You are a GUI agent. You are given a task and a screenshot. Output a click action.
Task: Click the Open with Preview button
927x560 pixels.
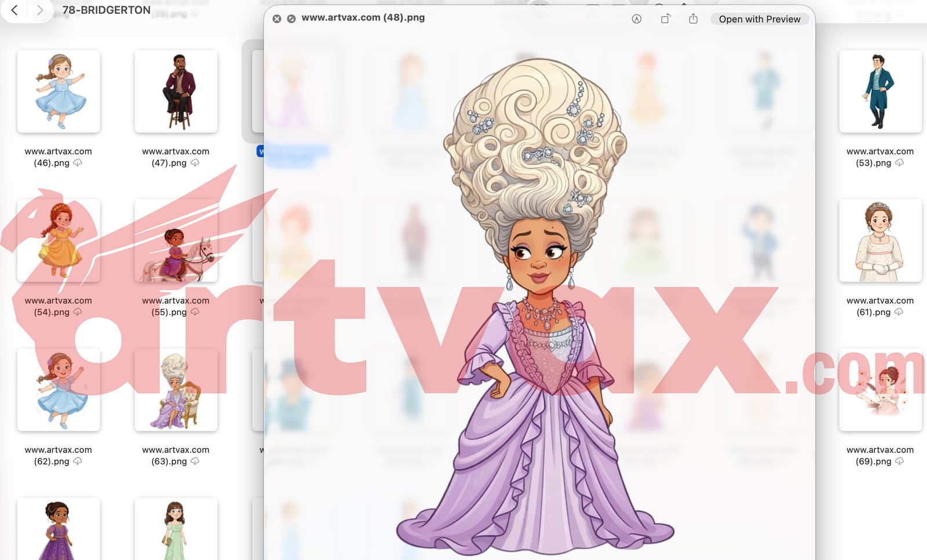coord(759,19)
